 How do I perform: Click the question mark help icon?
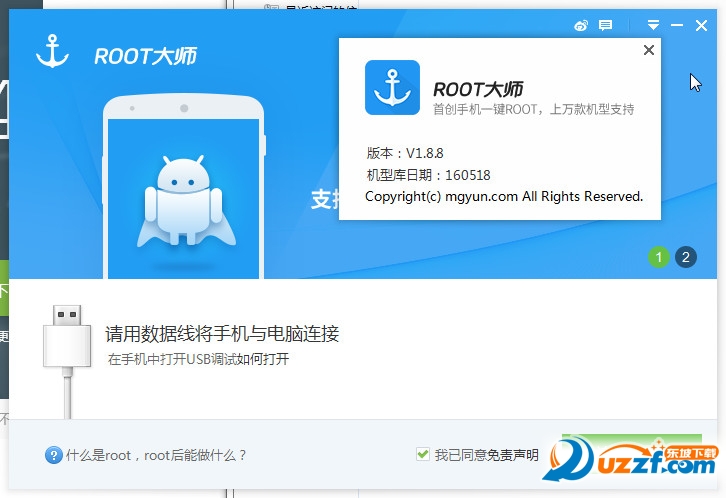[54, 455]
